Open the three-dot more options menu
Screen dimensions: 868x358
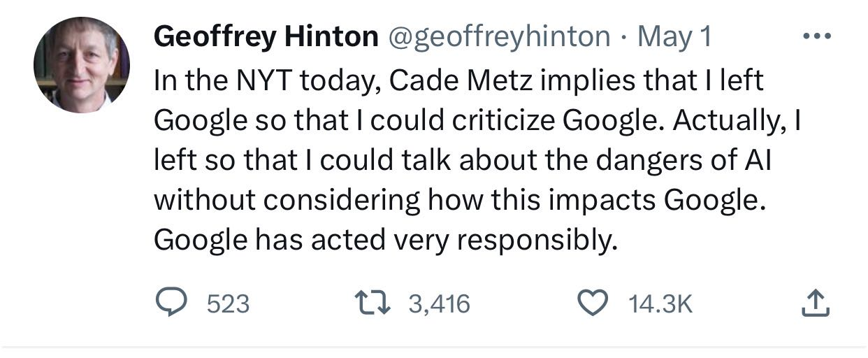pyautogui.click(x=816, y=36)
